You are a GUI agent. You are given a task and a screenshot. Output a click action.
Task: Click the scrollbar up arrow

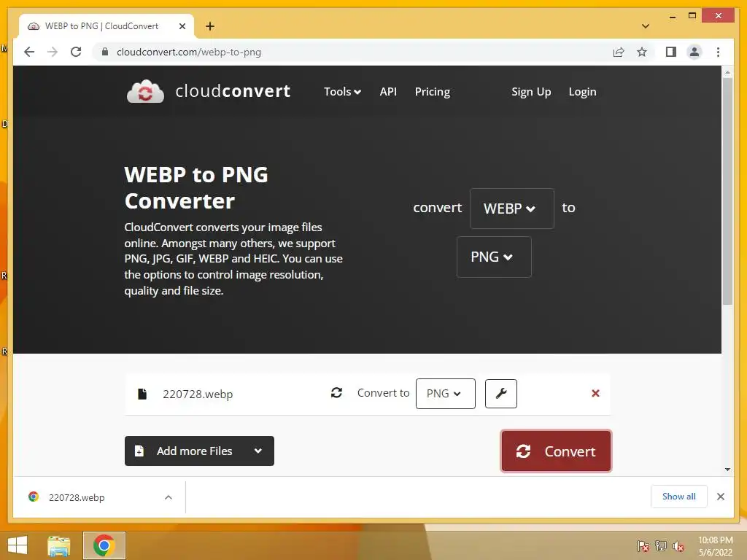tap(727, 72)
